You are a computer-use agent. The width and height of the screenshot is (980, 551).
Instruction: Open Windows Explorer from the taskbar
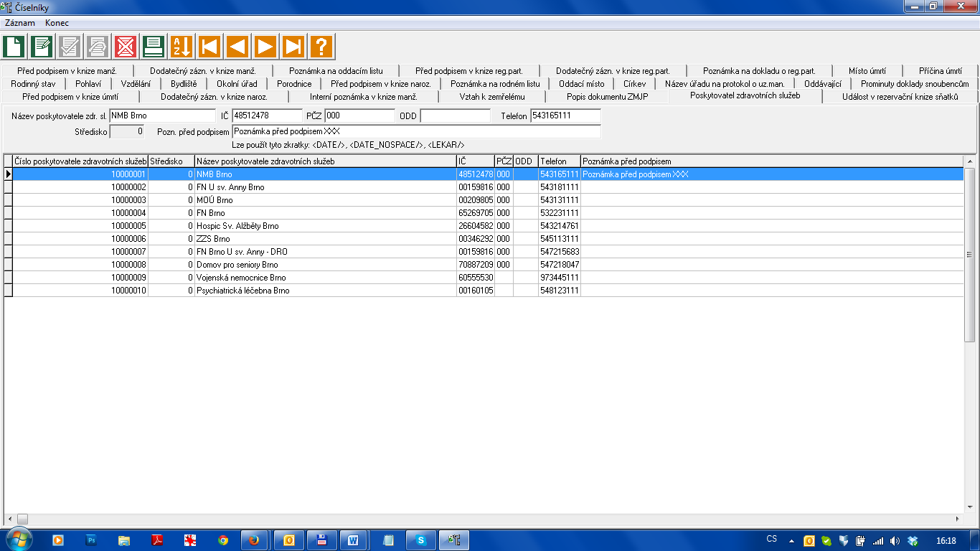point(124,540)
